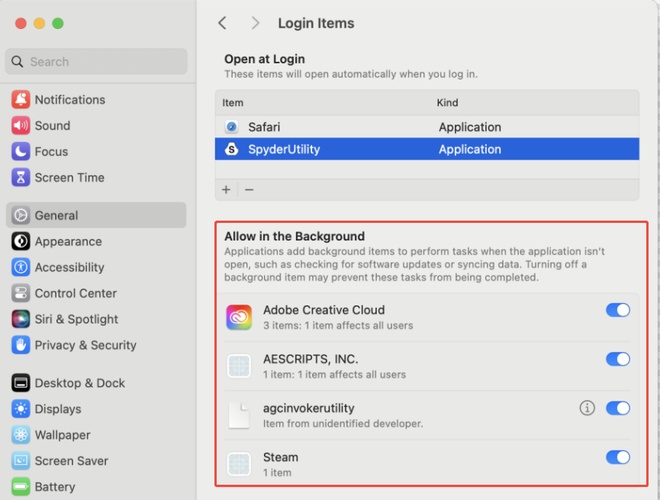Click the General sidebar label
The height and width of the screenshot is (500, 660).
[x=56, y=215]
